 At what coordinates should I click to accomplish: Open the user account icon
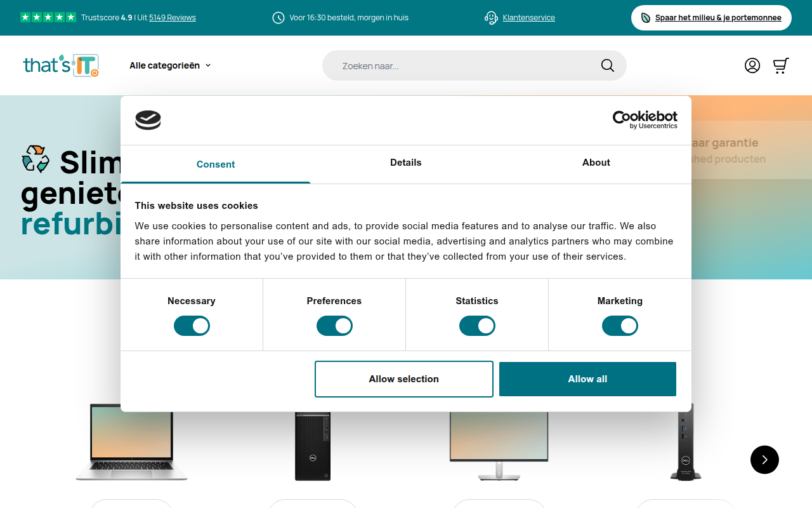(x=752, y=65)
